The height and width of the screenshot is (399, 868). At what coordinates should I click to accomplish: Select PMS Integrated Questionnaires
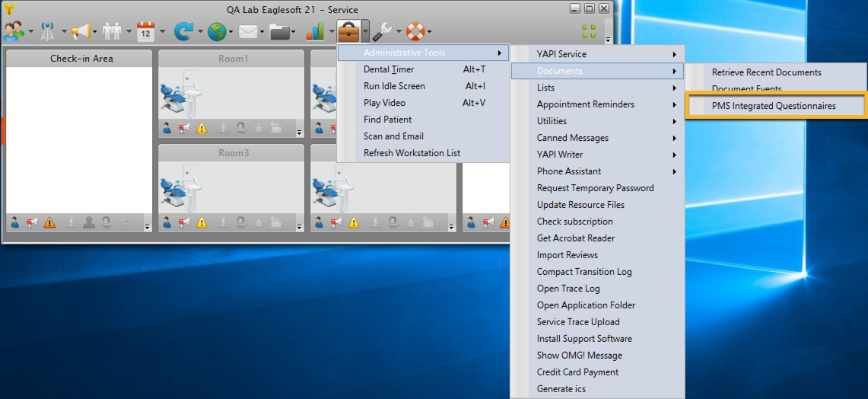pos(775,106)
